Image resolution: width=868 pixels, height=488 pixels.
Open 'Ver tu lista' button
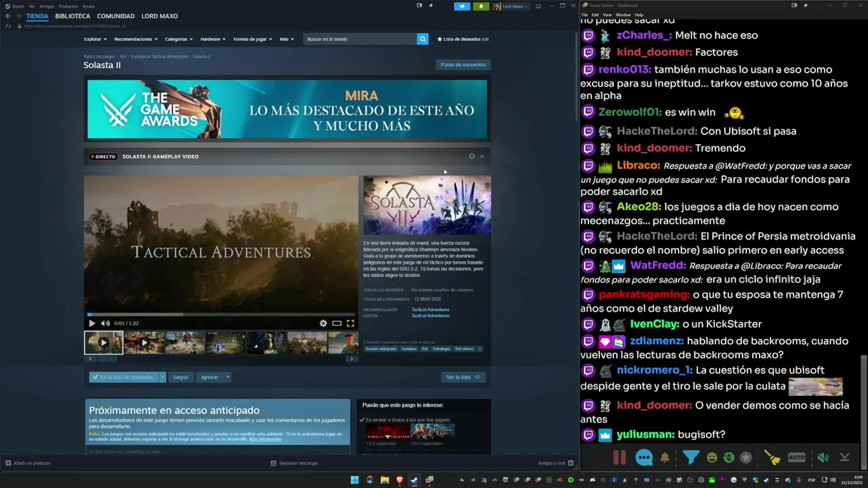click(463, 377)
